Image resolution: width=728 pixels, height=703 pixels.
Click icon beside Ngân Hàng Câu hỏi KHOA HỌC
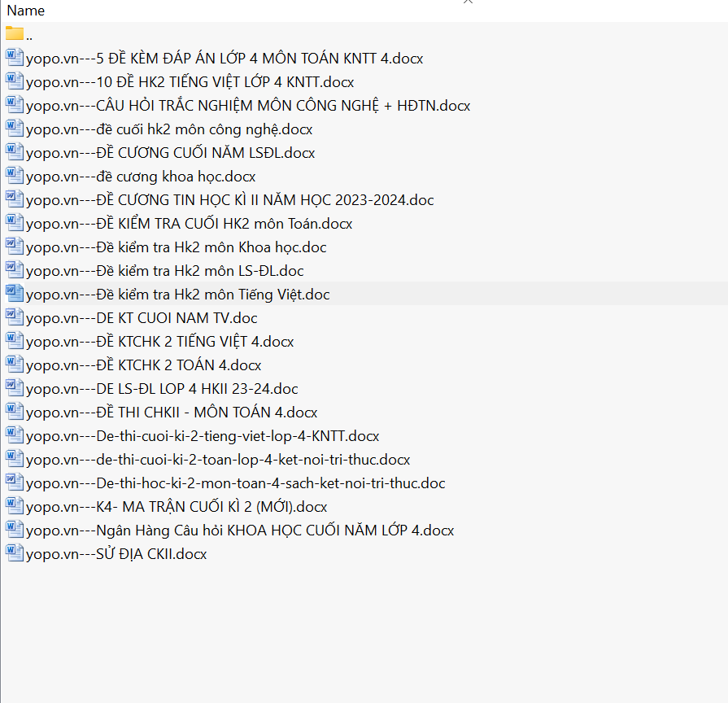[x=15, y=530]
